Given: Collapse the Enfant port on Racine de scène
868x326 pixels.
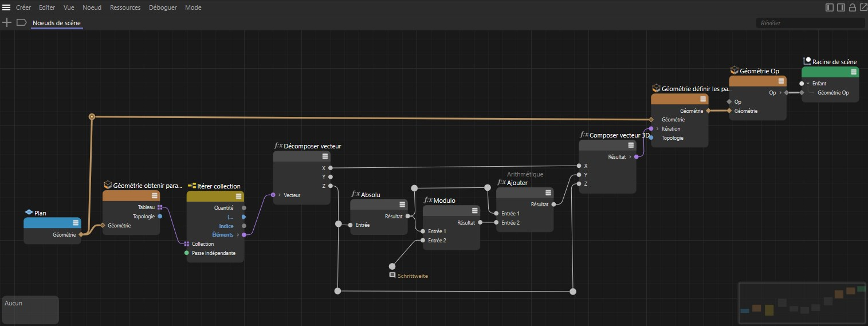Looking at the screenshot, I should [x=807, y=83].
